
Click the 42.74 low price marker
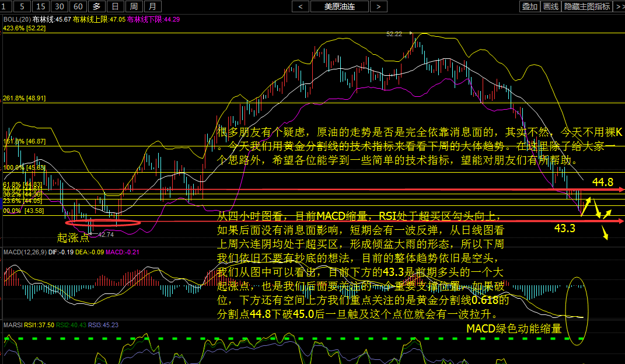point(106,235)
